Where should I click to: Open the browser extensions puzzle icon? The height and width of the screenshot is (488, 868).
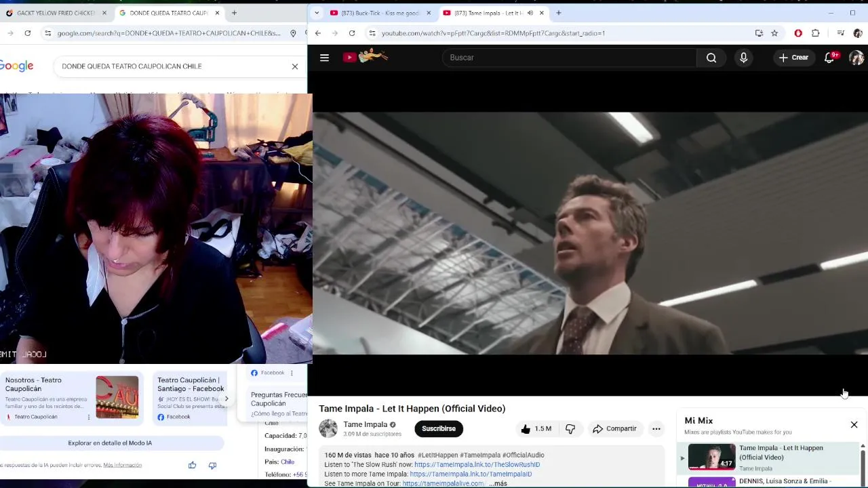[815, 33]
